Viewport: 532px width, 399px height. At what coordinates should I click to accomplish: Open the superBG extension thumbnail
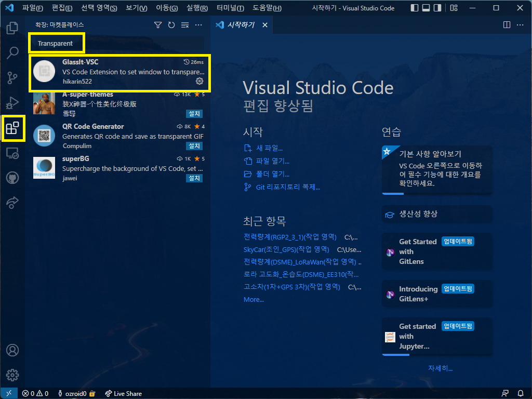tap(44, 168)
